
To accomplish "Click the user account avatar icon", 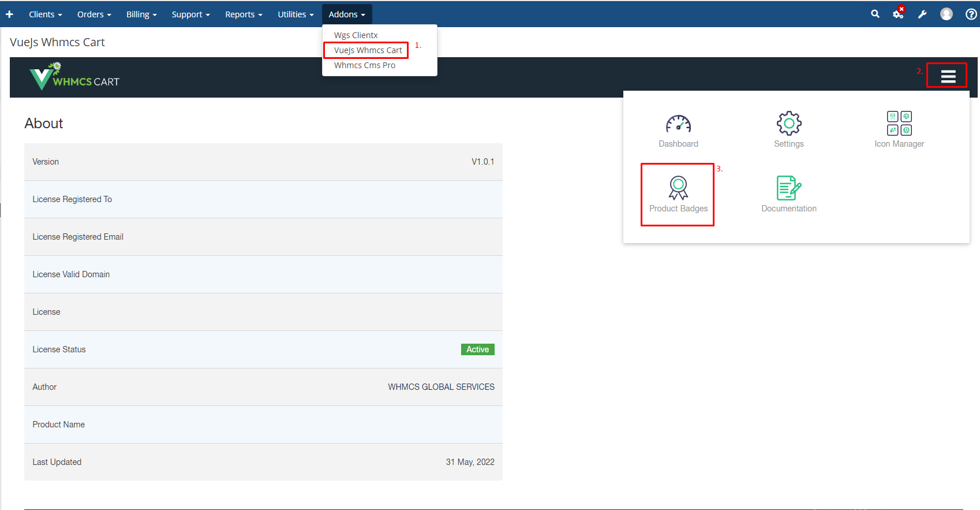I will pos(946,14).
